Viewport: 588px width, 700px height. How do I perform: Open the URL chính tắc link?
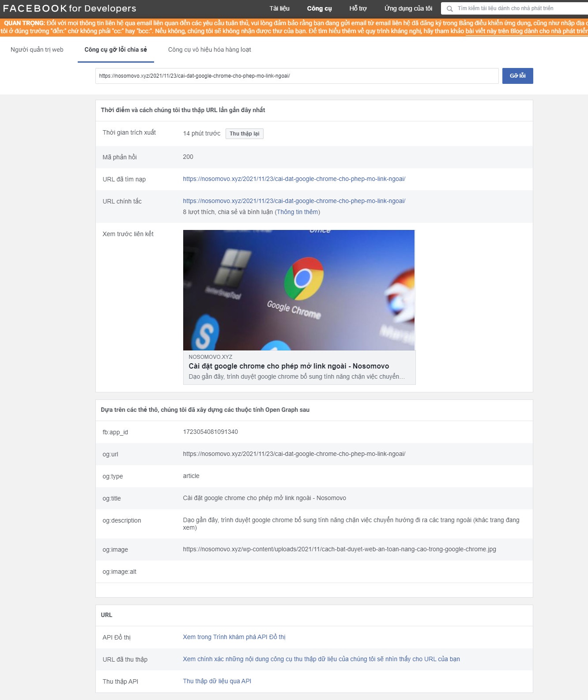tap(294, 201)
